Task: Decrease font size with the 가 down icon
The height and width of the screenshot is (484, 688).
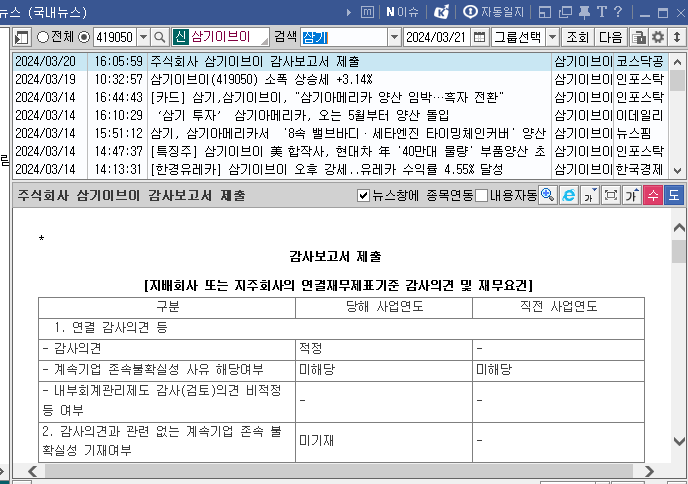Action: 590,195
